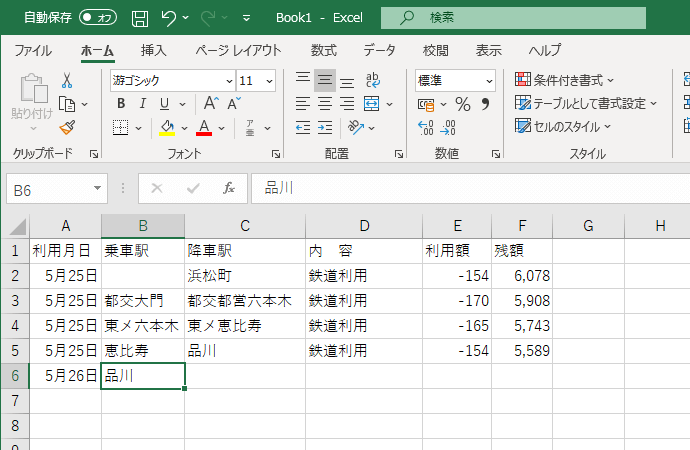The image size is (690, 450).
Task: Open the fill color dropdown arrow
Action: tap(184, 128)
